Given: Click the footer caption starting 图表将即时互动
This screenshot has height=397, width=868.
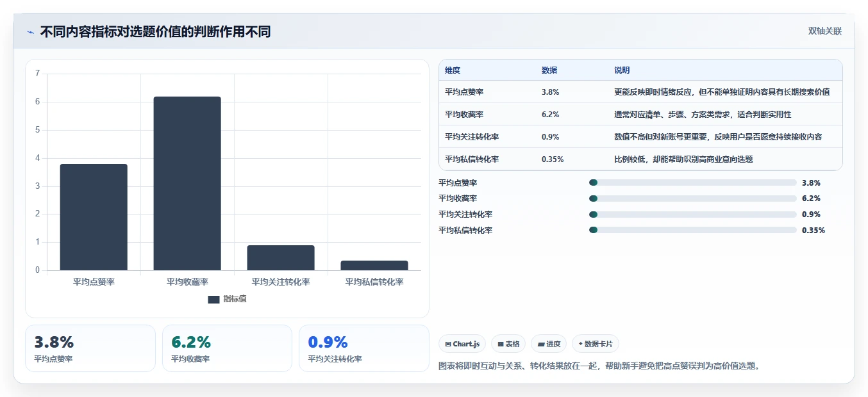Looking at the screenshot, I should 599,366.
